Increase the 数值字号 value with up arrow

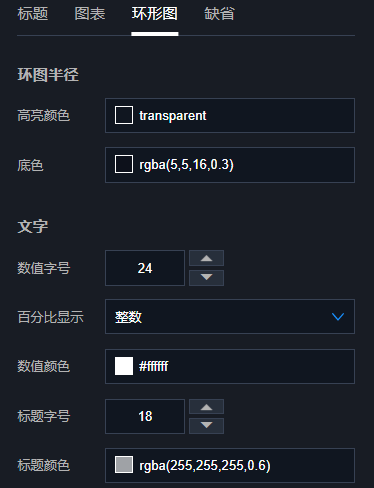click(206, 258)
